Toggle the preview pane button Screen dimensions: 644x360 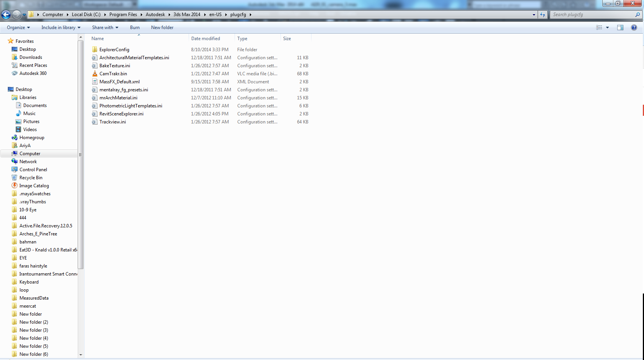point(620,28)
